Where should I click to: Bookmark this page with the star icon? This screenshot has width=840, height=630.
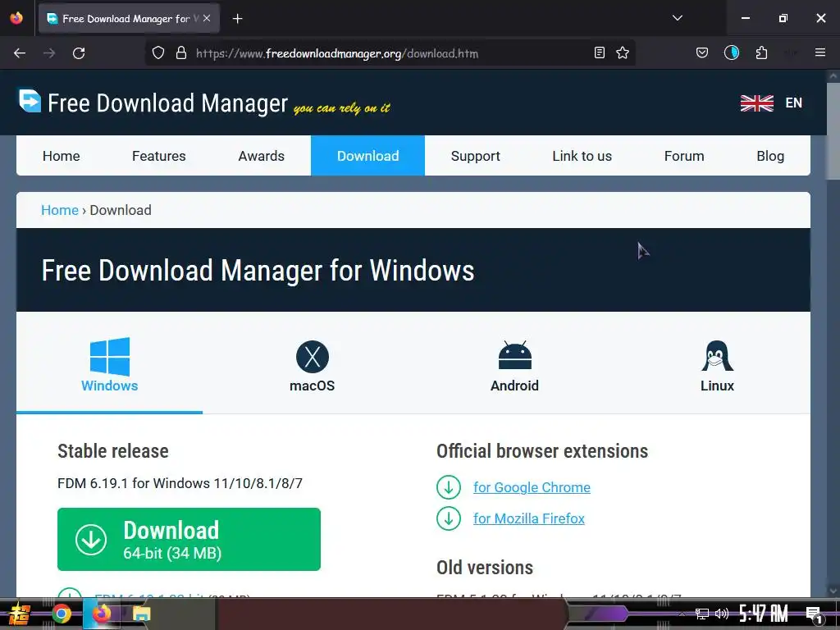[623, 52]
